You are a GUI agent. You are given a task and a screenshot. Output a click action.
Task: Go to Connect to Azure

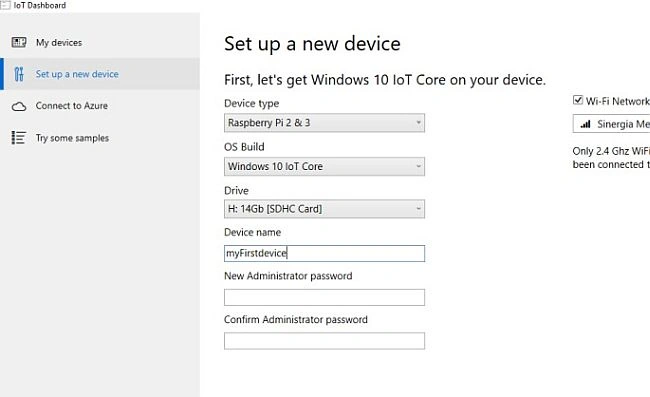coord(99,106)
